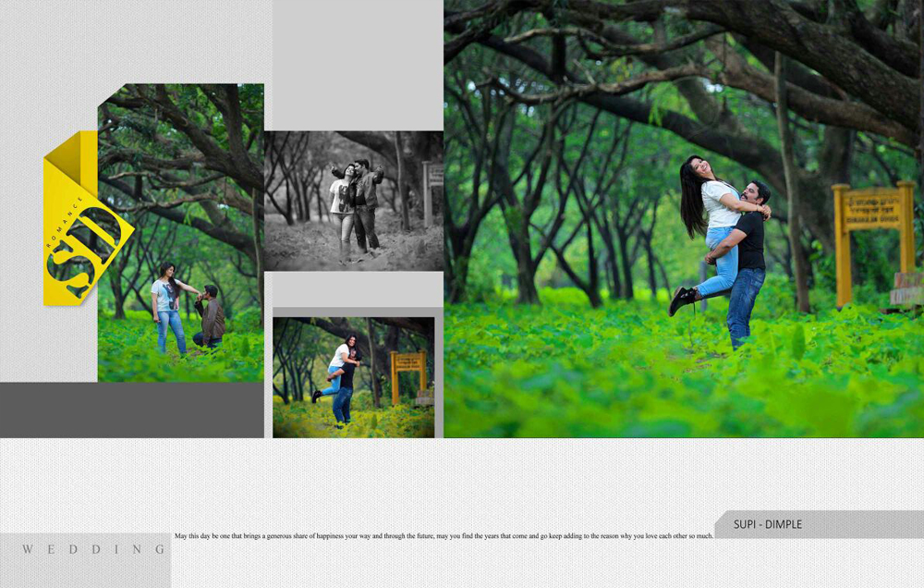Click the woman's black shoe in the large photo
924x588 pixels.
pyautogui.click(x=683, y=299)
